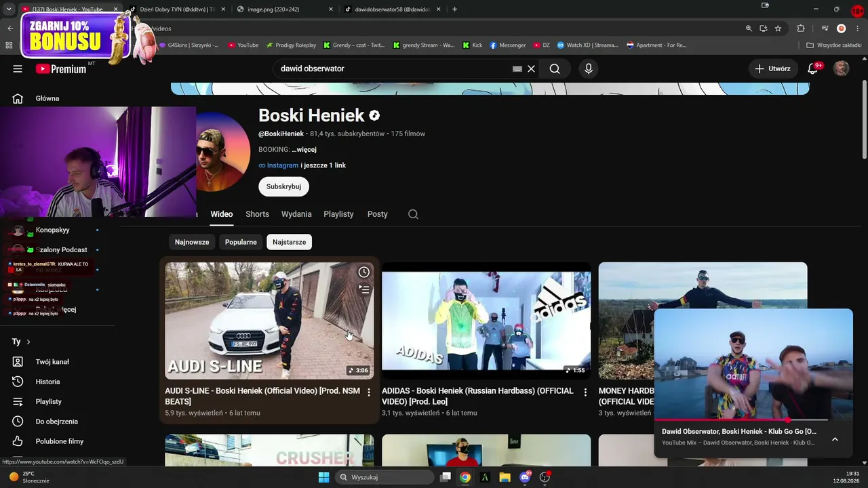Open the i jeszcze 1 link text
This screenshot has width=868, height=488.
click(323, 165)
